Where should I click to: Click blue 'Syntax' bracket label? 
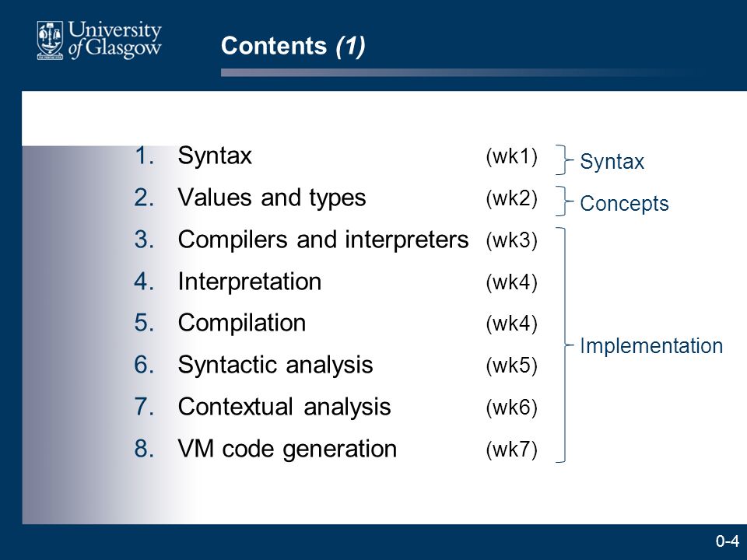[612, 162]
